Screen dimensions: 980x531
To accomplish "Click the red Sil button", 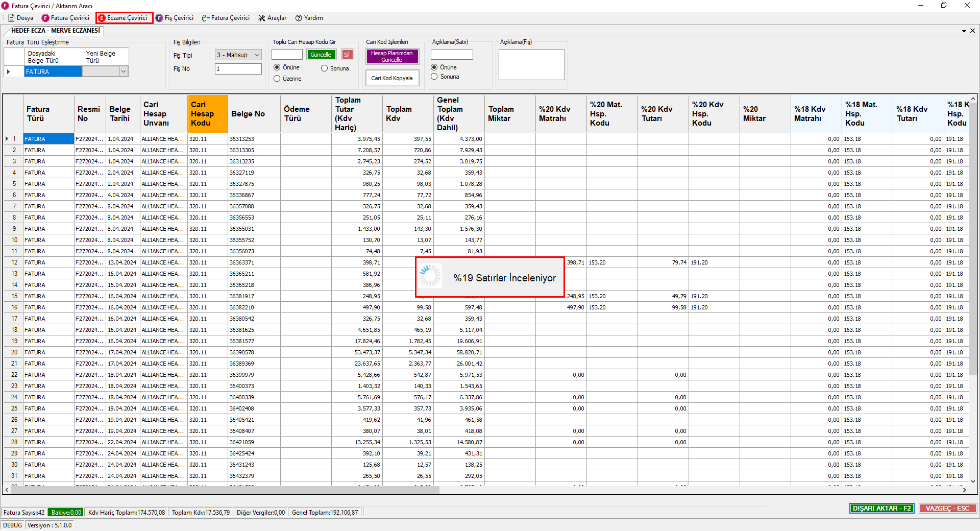I will pyautogui.click(x=347, y=55).
